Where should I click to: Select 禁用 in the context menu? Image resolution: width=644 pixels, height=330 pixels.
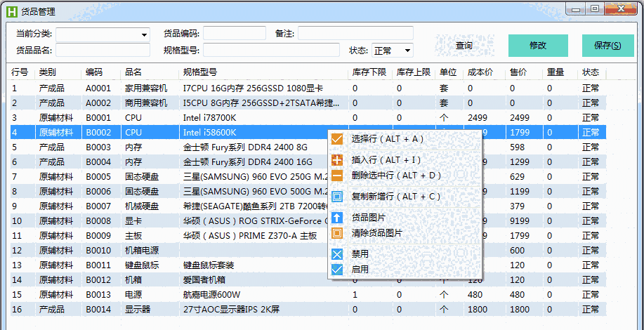tap(405, 254)
